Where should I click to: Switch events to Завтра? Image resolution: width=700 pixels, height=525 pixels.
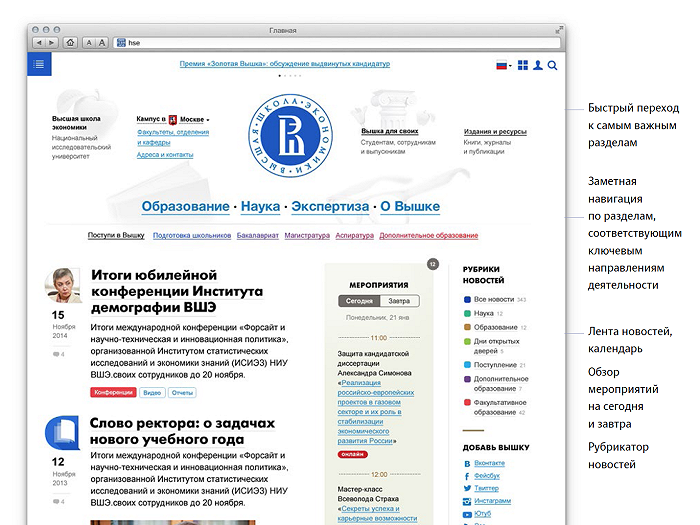pyautogui.click(x=400, y=301)
